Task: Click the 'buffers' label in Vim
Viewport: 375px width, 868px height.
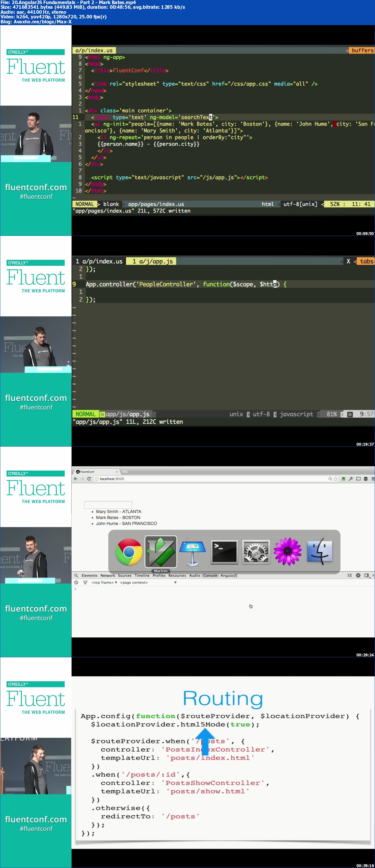Action: 362,50
